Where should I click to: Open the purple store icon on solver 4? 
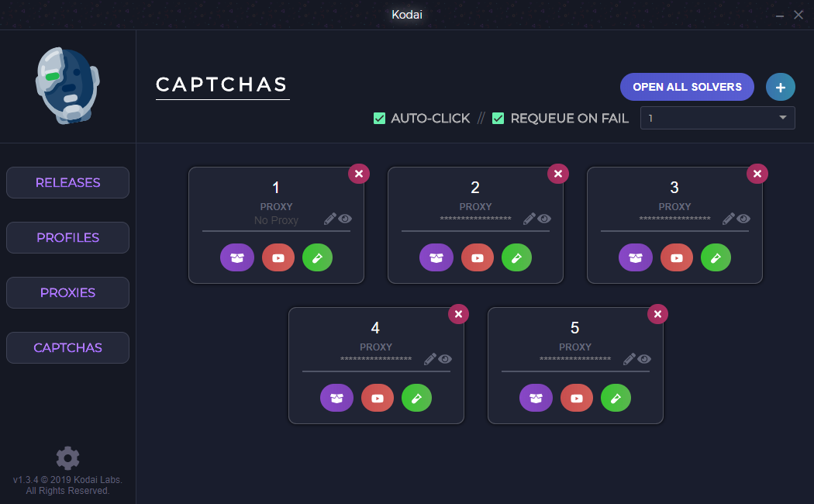(337, 398)
